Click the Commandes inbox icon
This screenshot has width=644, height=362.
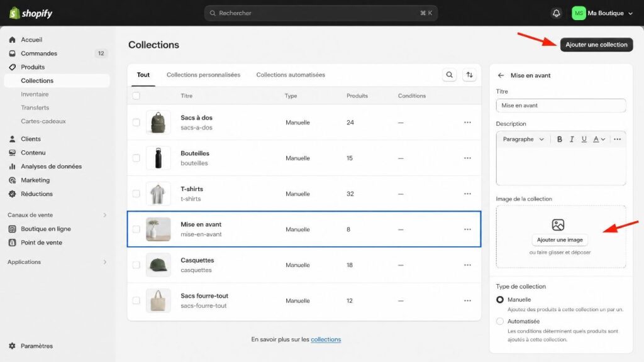click(x=13, y=53)
